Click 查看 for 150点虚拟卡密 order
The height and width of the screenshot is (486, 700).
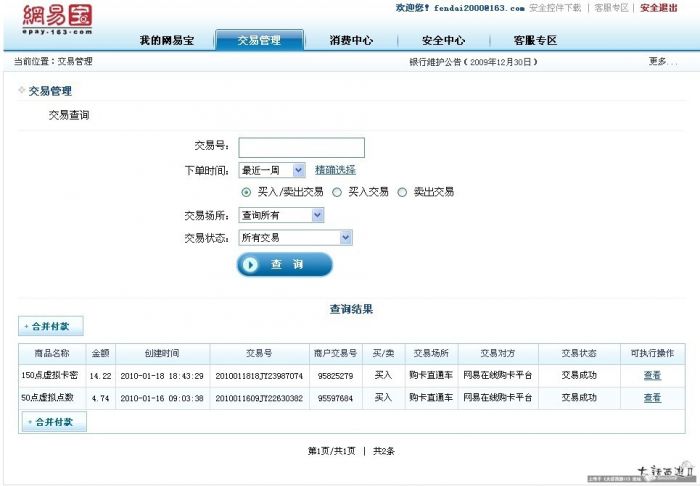[652, 376]
